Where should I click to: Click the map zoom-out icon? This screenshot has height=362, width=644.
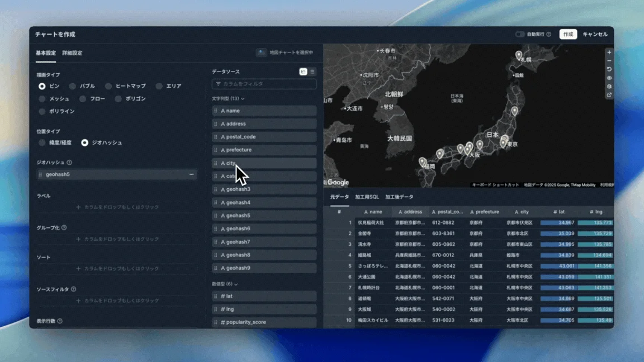pos(608,60)
